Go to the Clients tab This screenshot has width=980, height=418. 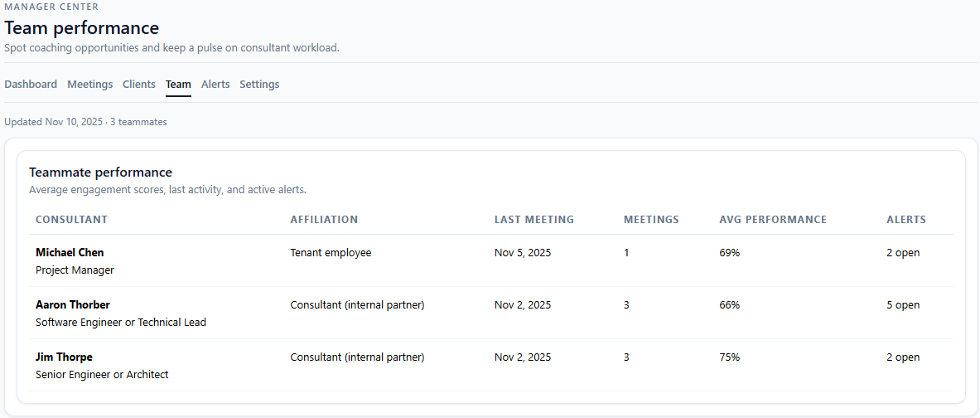click(139, 85)
